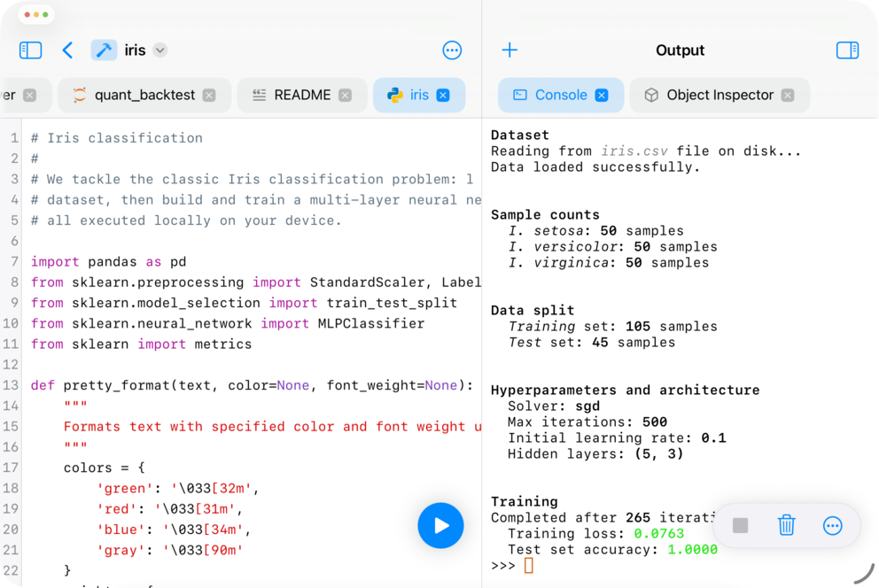Close the README tab
Image resolution: width=879 pixels, height=588 pixels.
click(346, 96)
